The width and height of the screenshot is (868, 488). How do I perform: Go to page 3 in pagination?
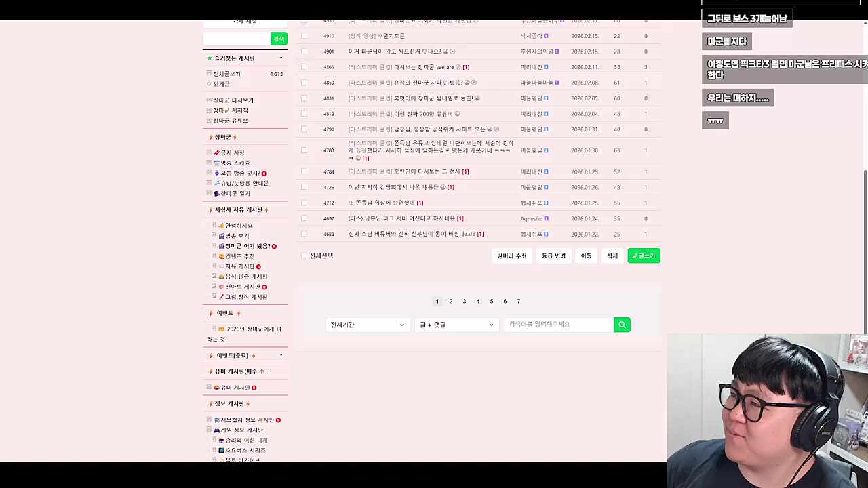click(x=464, y=301)
